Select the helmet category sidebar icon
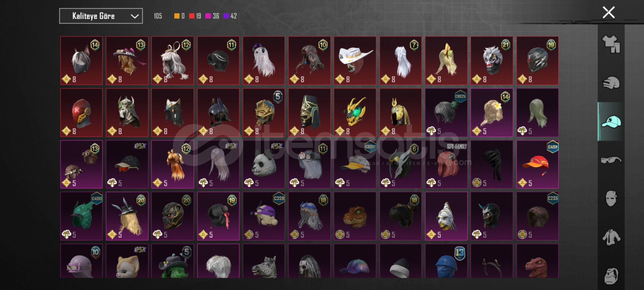This screenshot has width=644, height=290. (611, 83)
